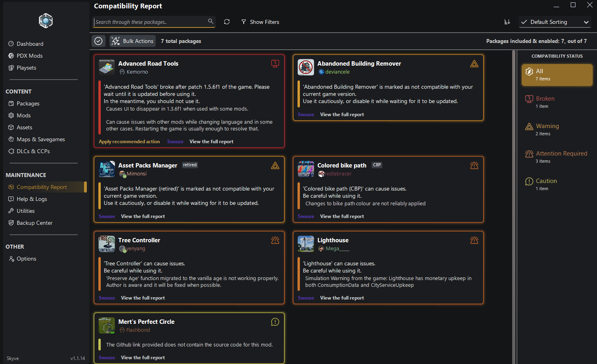
Task: Click Mert's Perfect Circle caution icon
Action: [275, 322]
